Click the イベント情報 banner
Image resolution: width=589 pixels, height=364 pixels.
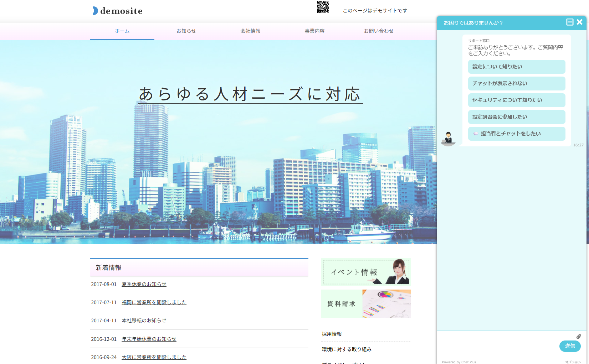click(x=366, y=272)
